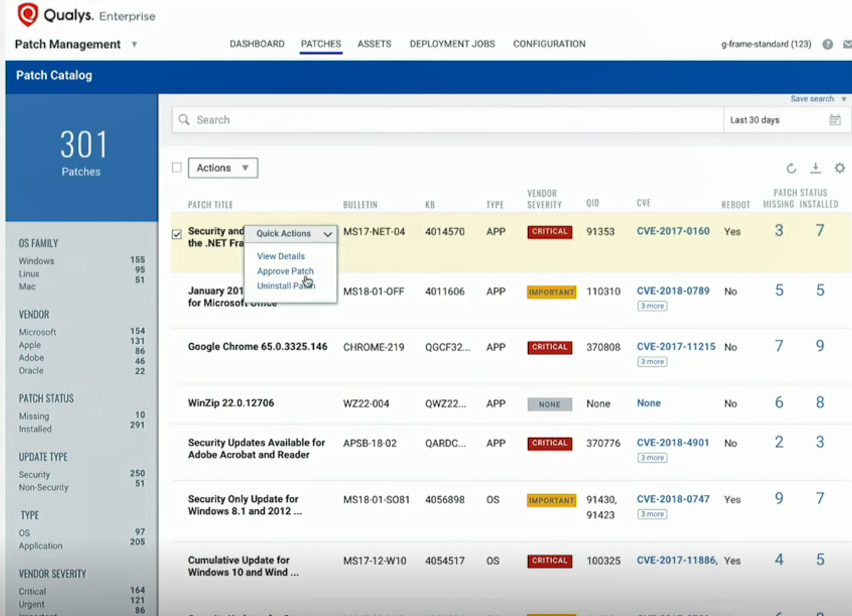Click the search magnifier icon
Screen dimensions: 852x616
point(184,120)
